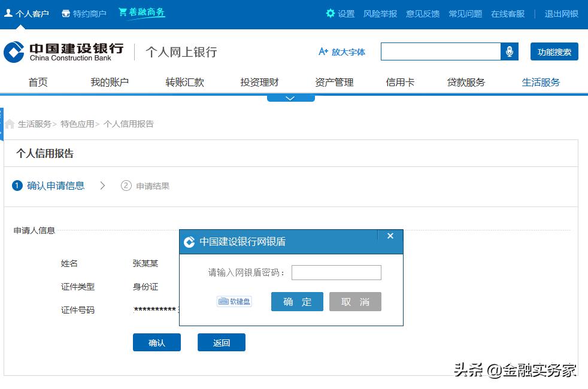Click the voice search microphone icon
588x389 pixels.
pos(510,51)
